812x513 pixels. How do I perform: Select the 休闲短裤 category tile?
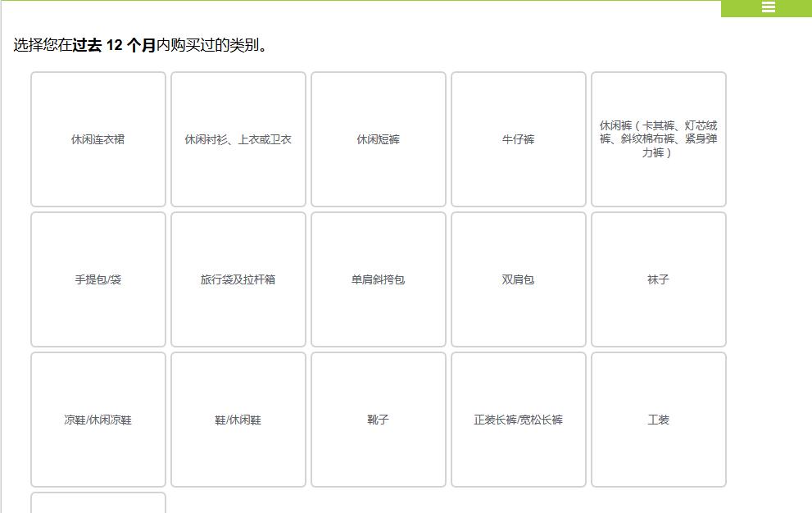379,138
